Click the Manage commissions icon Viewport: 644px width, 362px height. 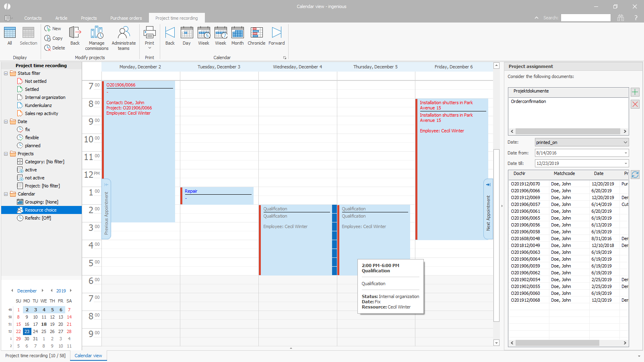[x=97, y=38]
